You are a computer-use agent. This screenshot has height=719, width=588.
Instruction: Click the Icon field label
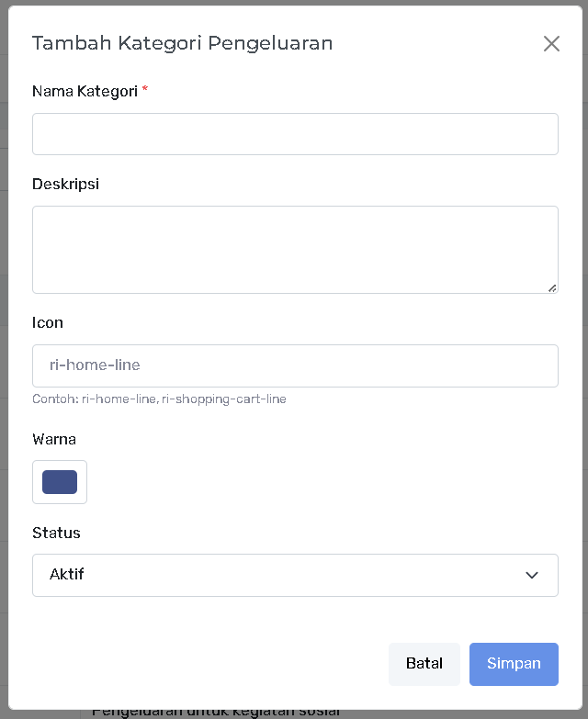[48, 322]
